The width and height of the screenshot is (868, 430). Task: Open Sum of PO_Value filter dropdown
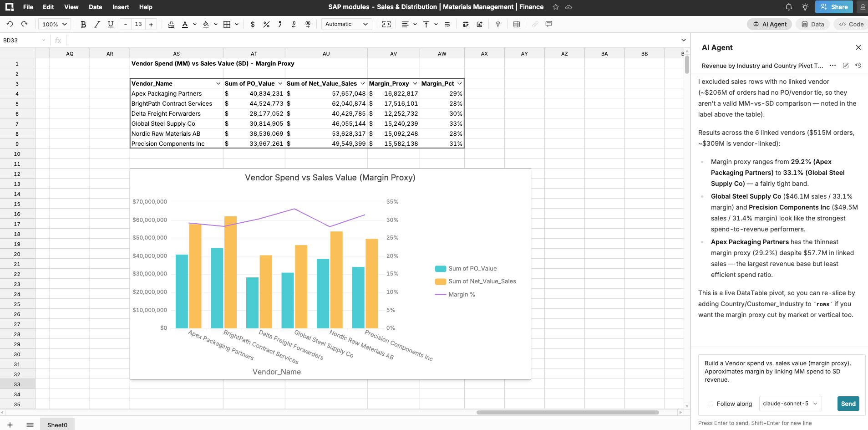tap(280, 83)
